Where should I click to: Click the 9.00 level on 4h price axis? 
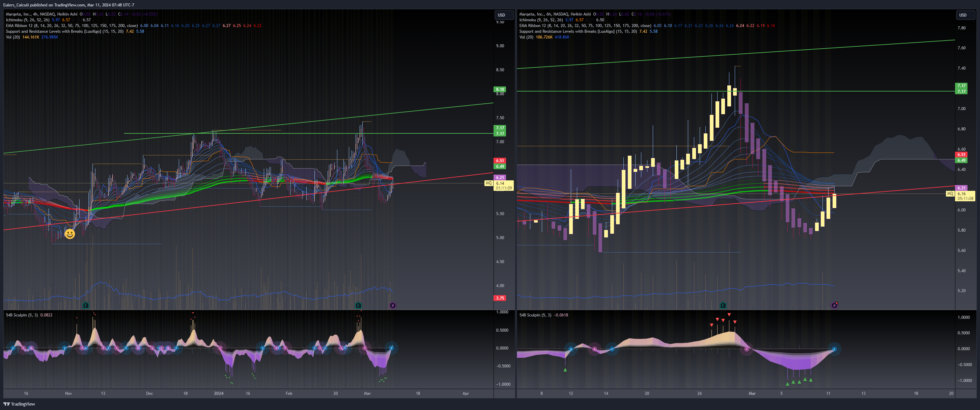[500, 46]
